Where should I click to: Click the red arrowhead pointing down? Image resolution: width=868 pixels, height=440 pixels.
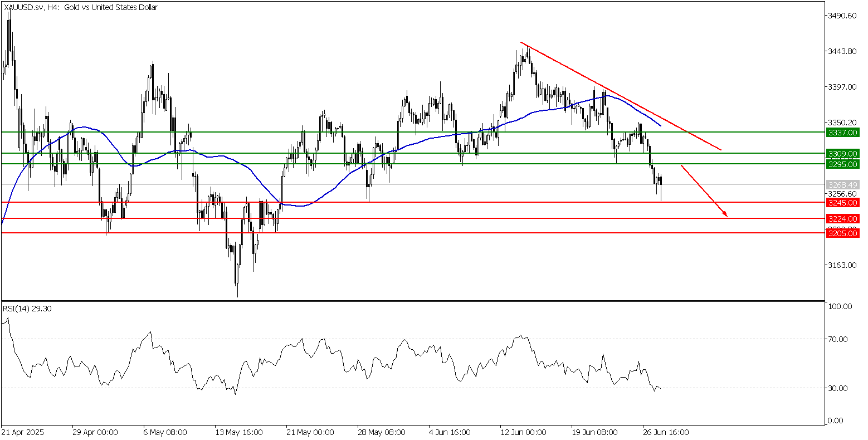point(725,213)
